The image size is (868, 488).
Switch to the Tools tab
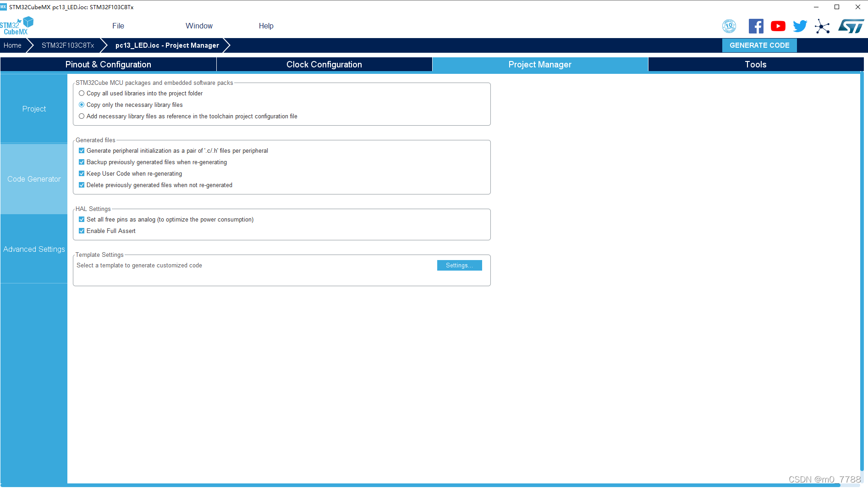(756, 64)
